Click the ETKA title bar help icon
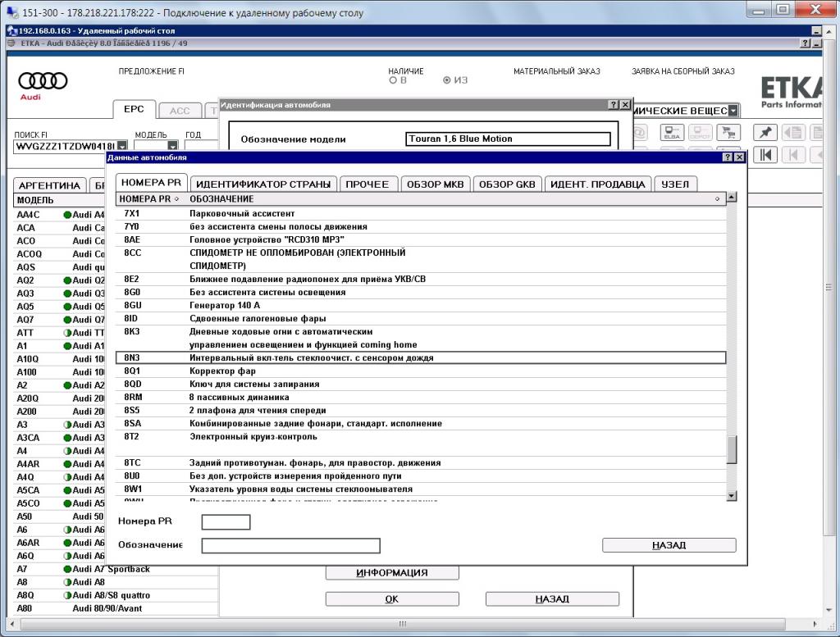Screen dimensions: 840x637 pos(806,43)
